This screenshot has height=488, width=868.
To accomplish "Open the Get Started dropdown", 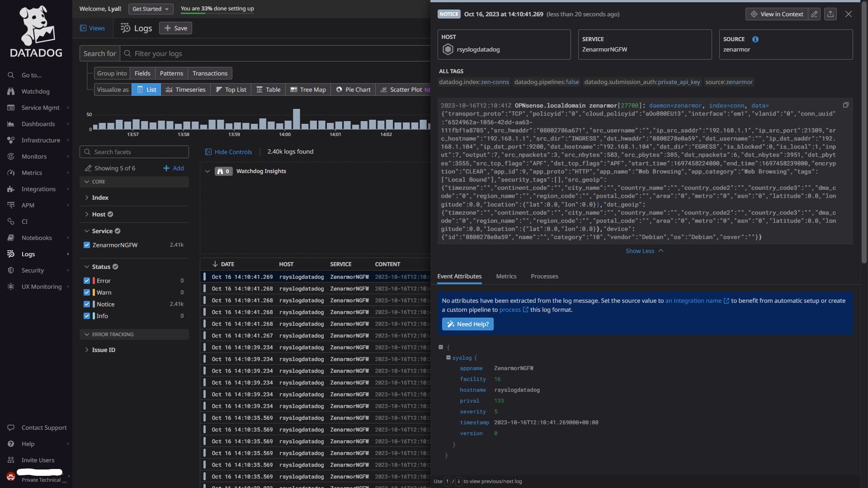I will click(x=150, y=9).
